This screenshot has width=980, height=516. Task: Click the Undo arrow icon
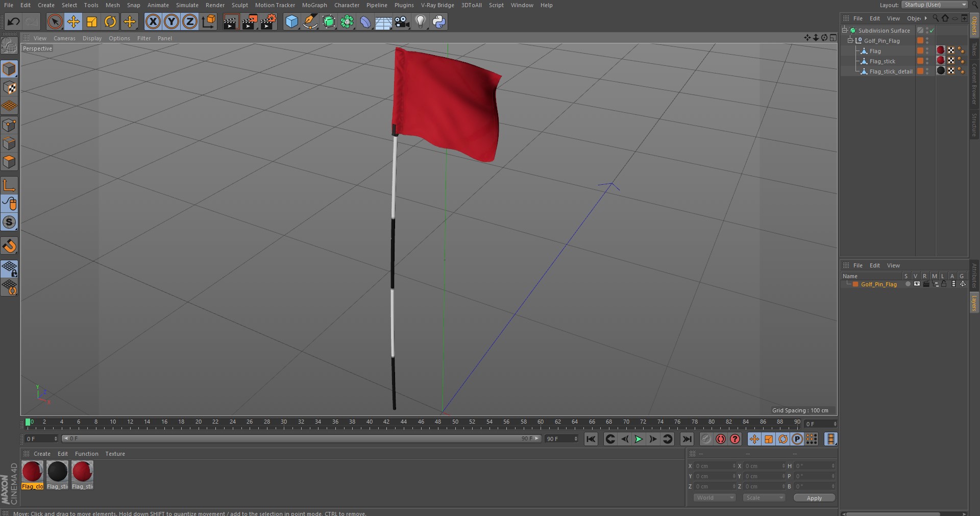(x=14, y=21)
